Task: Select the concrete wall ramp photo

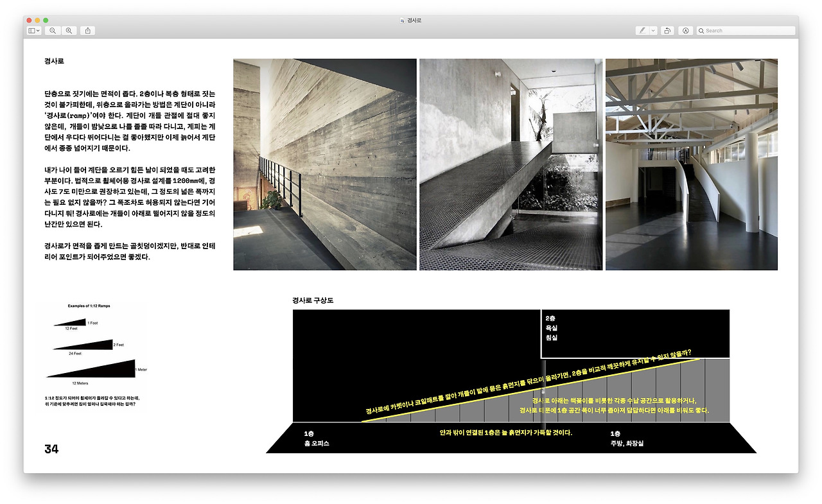Action: (x=325, y=164)
